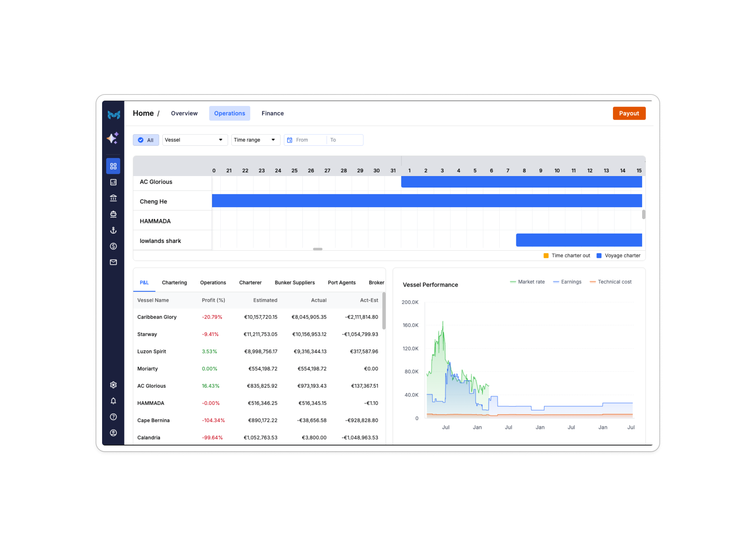Open the vessel ship sidebar icon
The height and width of the screenshot is (549, 756).
pos(113,214)
